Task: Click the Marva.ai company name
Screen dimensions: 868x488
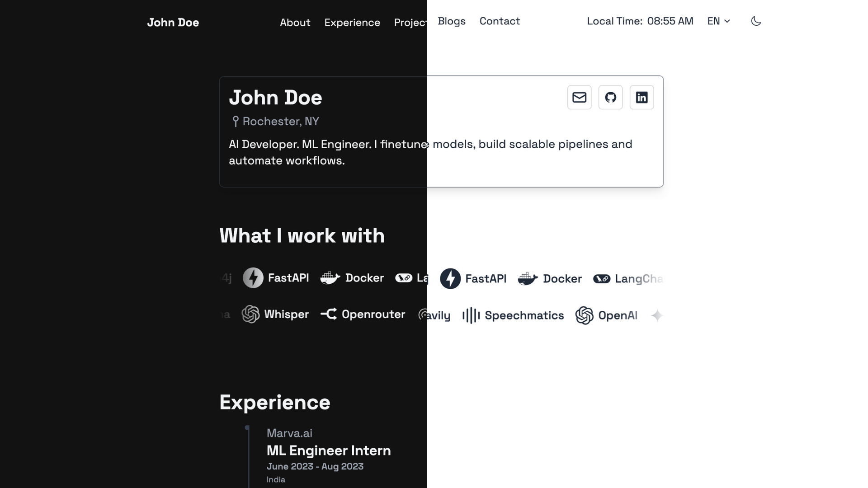Action: click(x=289, y=433)
